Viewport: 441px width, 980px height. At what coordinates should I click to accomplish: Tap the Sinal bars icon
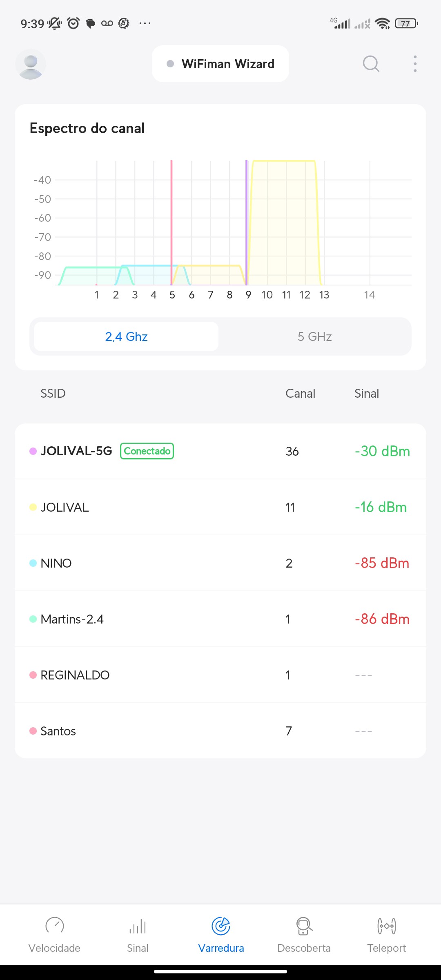click(138, 926)
